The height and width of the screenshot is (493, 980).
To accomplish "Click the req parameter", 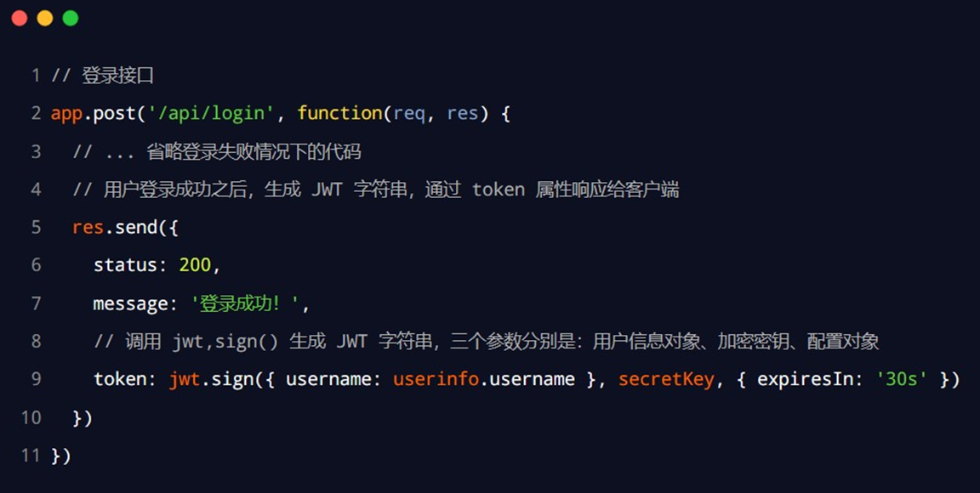I will coord(408,113).
